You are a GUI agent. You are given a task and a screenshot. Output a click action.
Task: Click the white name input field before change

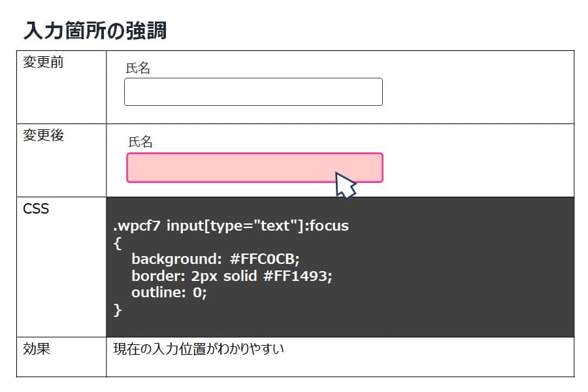[253, 92]
